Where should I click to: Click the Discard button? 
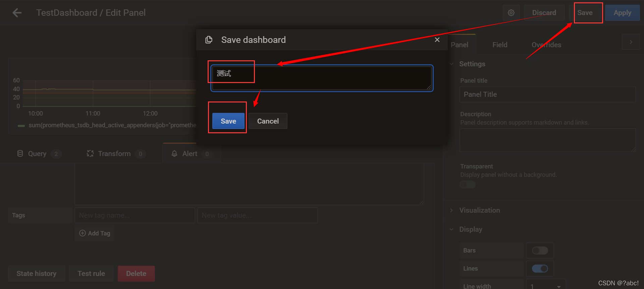[x=544, y=13]
